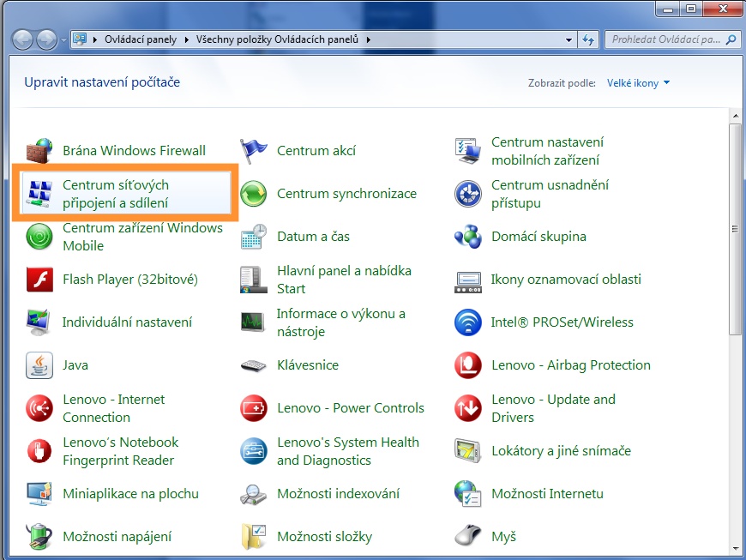Launch the Flash Player settings icon

pos(39,280)
